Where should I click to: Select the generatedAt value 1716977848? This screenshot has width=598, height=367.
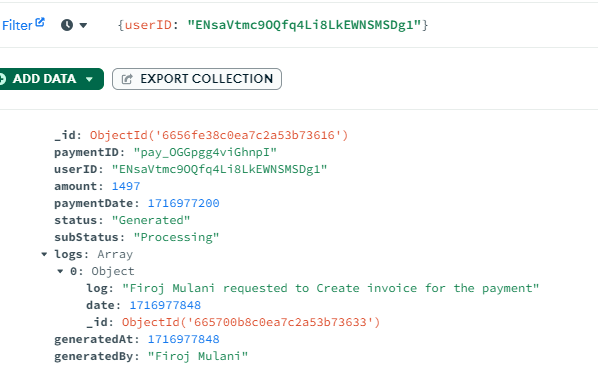tap(183, 339)
